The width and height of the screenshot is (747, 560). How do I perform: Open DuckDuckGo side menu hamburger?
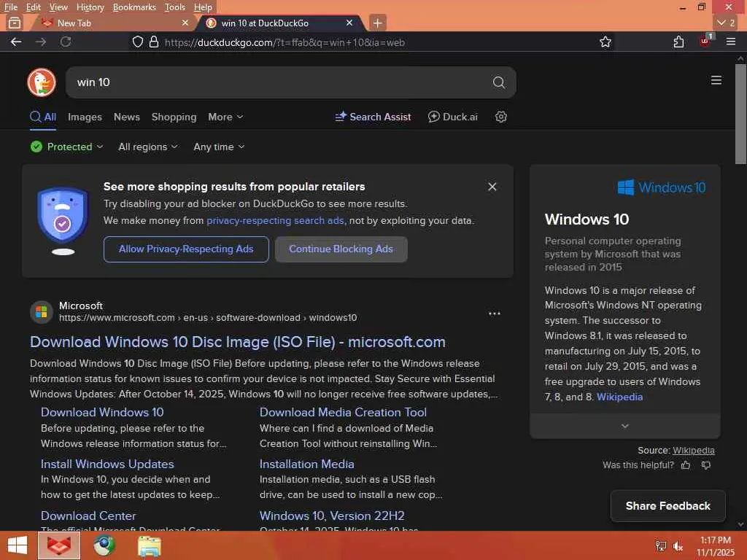pos(716,80)
